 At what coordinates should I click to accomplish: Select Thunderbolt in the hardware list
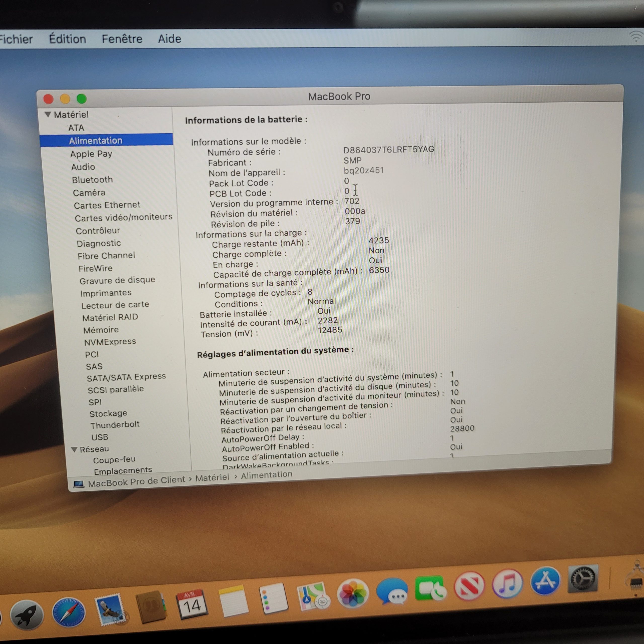click(115, 425)
